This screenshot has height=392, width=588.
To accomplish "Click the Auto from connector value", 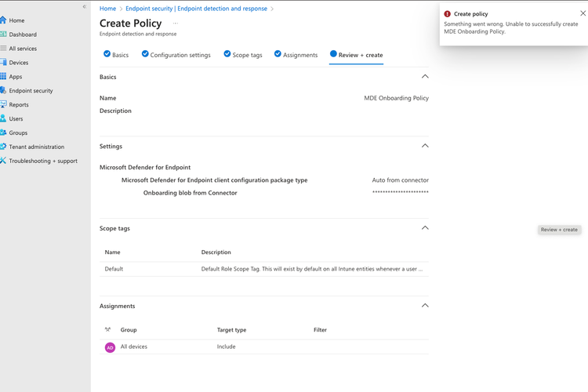I will pos(400,180).
